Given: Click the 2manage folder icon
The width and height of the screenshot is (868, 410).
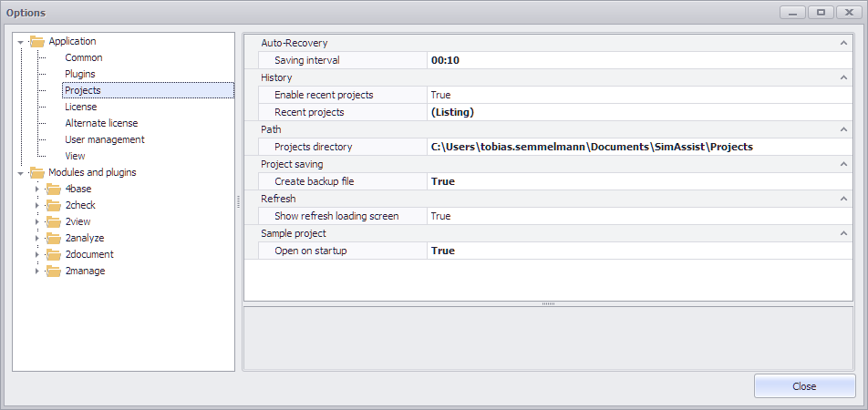Looking at the screenshot, I should [x=54, y=272].
